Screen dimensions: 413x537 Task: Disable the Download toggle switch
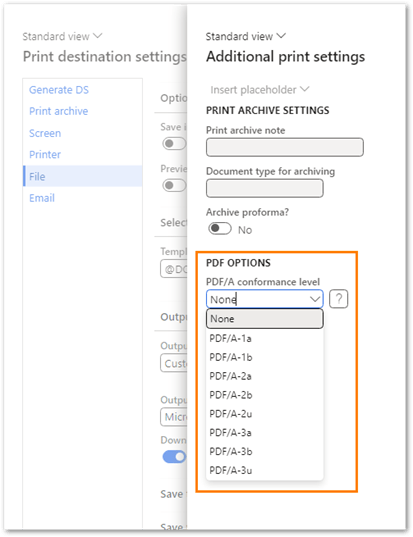174,457
